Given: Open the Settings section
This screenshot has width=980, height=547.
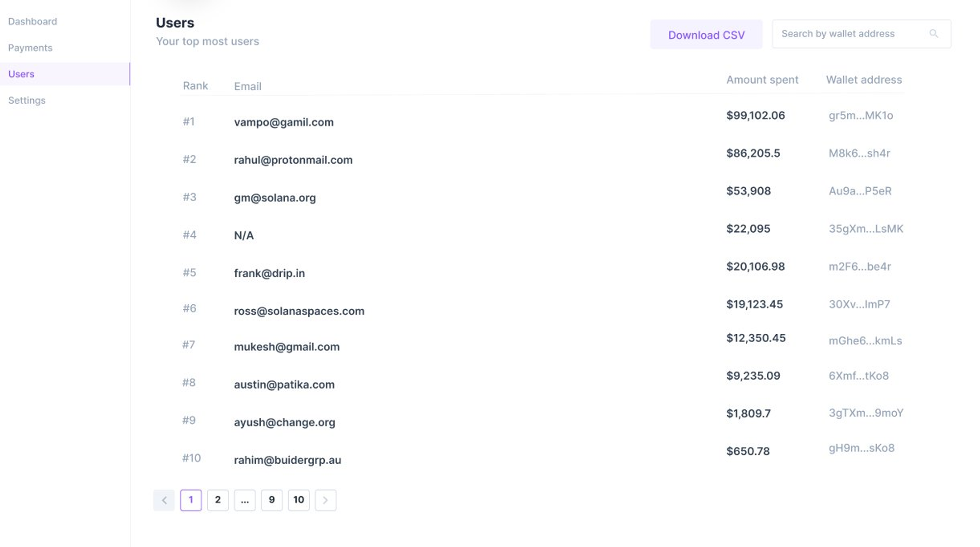Looking at the screenshot, I should tap(27, 100).
